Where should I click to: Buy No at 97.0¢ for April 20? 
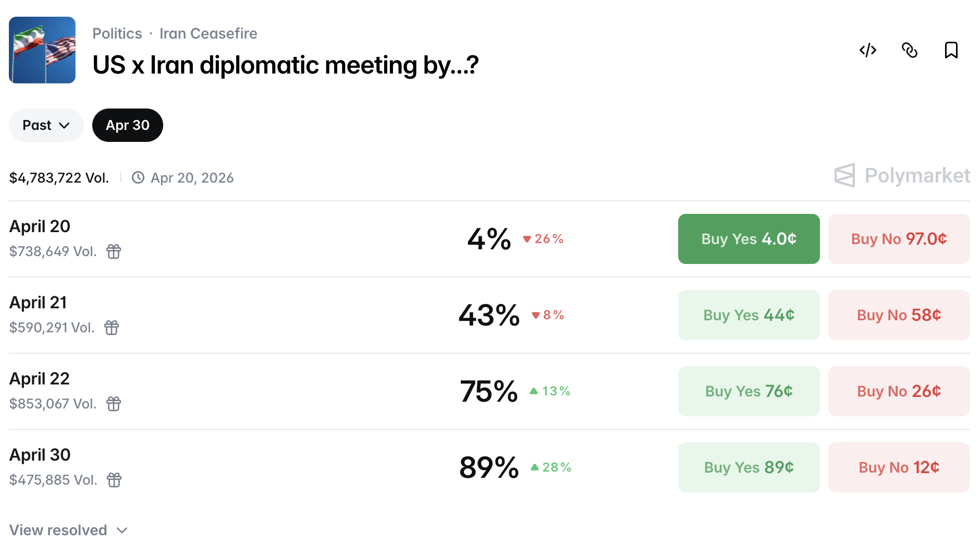point(898,238)
